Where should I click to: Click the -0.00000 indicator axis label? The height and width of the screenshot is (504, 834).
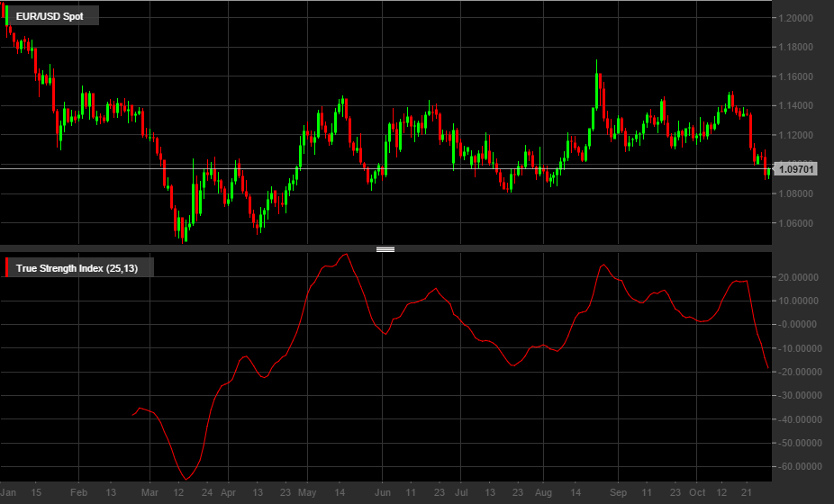798,324
